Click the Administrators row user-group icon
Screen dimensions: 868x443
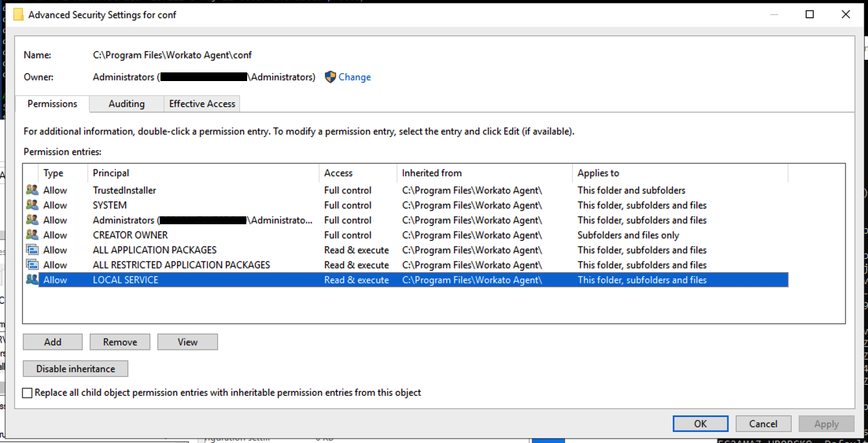coord(32,220)
